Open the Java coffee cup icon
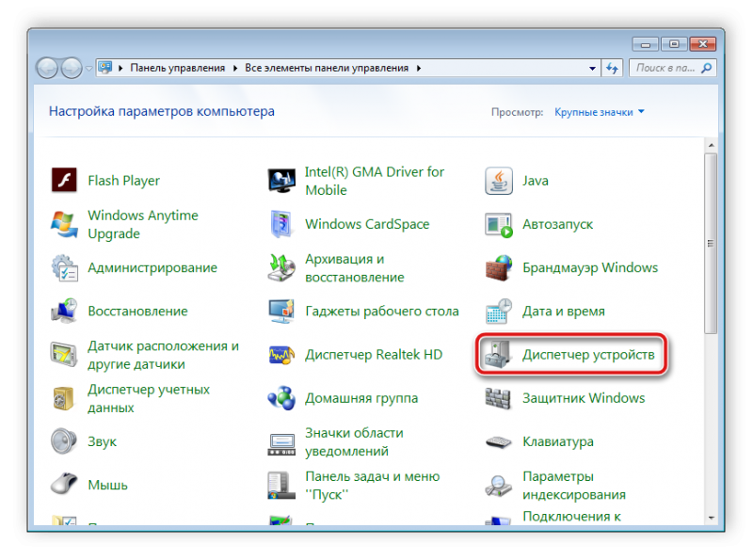This screenshot has width=753, height=560. [x=499, y=181]
